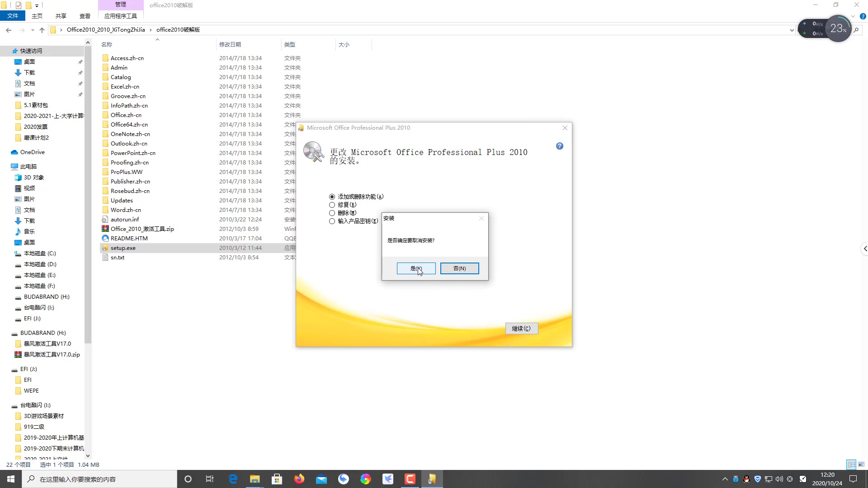Expand the ribbon chevron
This screenshot has height=488, width=868.
coord(853,16)
